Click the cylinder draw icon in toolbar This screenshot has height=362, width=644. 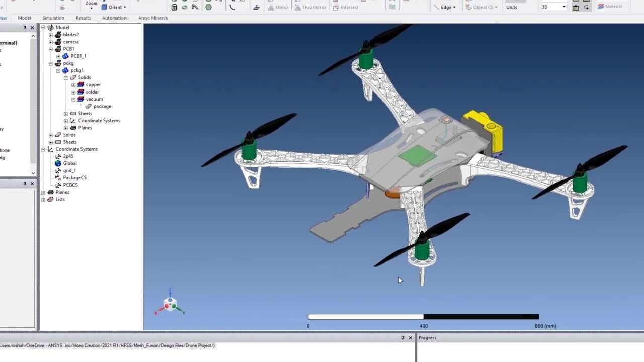point(174,7)
